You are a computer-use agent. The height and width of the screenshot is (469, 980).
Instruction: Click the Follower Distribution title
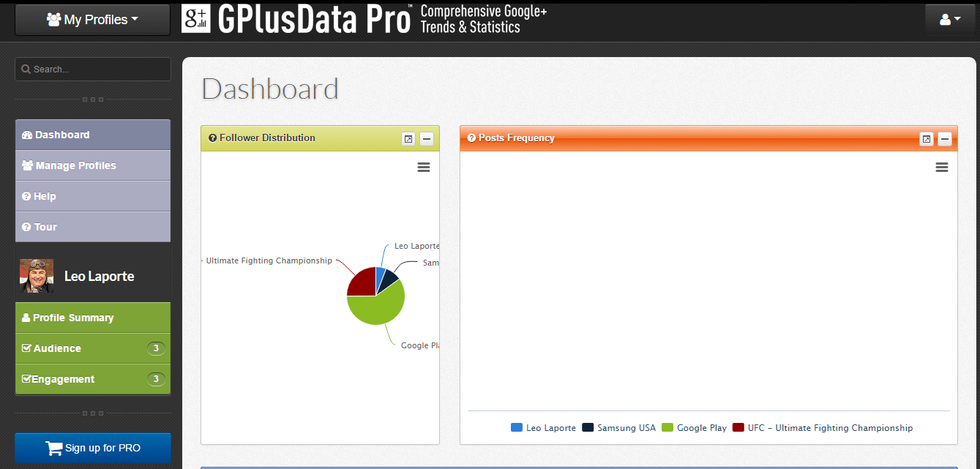click(x=267, y=138)
